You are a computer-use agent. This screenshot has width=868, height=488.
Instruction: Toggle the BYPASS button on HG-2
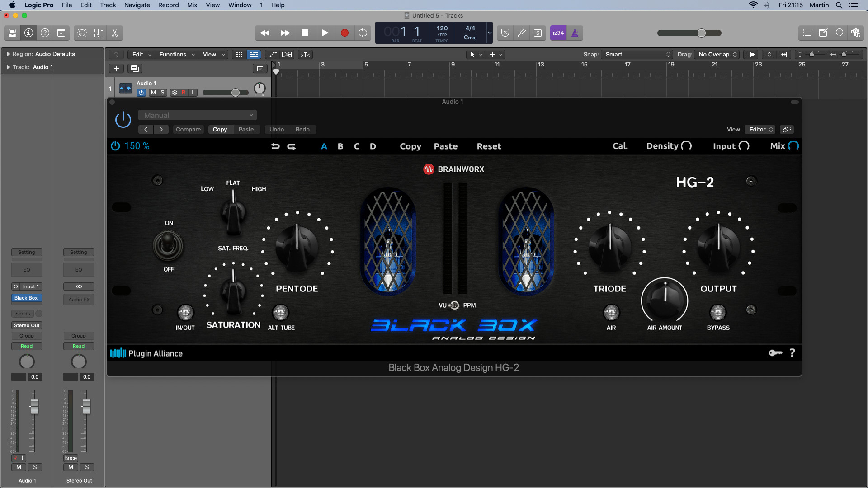[x=717, y=312]
